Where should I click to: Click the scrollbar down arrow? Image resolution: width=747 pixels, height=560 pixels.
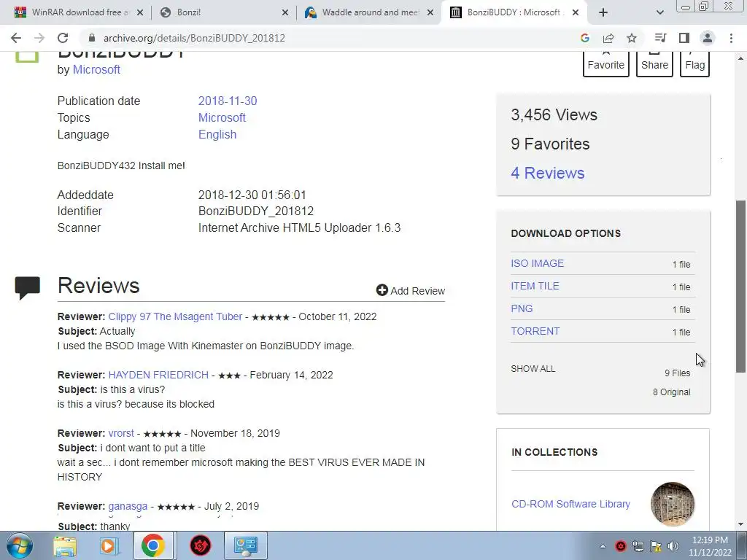741,524
